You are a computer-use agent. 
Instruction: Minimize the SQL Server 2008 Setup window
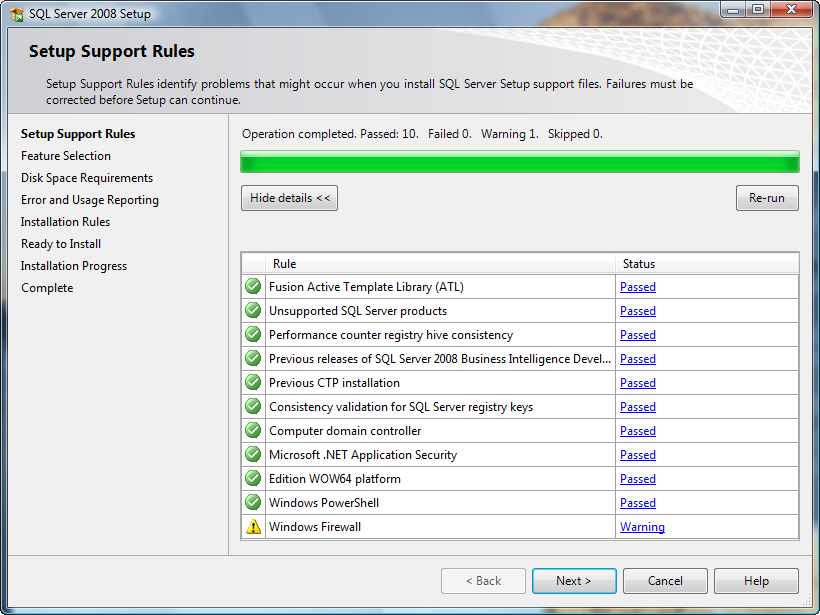coord(733,9)
